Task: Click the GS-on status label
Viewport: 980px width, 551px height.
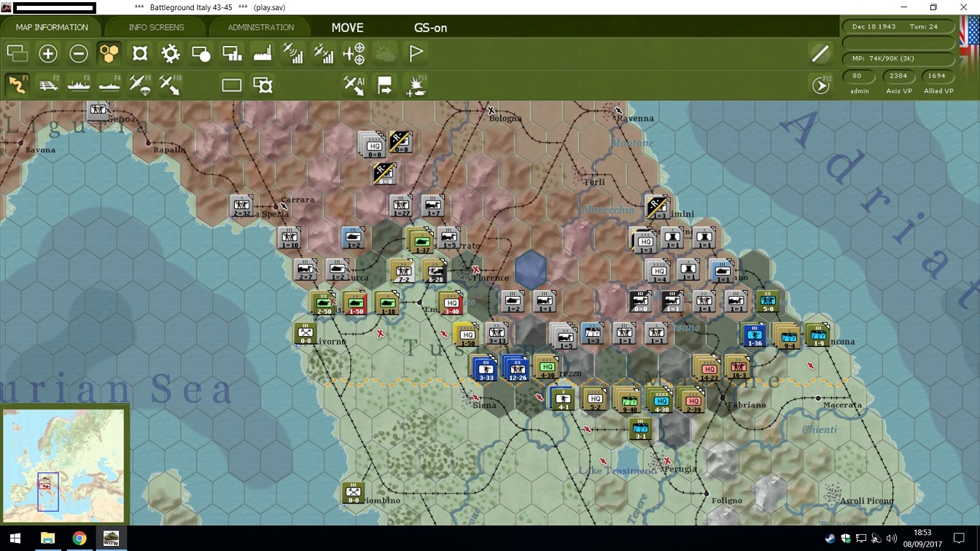Action: (430, 28)
